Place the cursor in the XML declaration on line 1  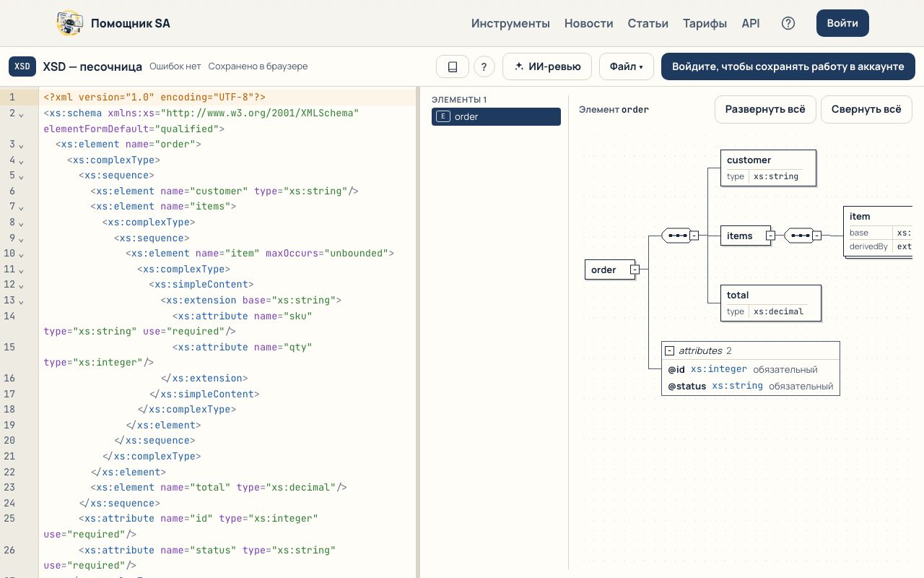tap(154, 97)
